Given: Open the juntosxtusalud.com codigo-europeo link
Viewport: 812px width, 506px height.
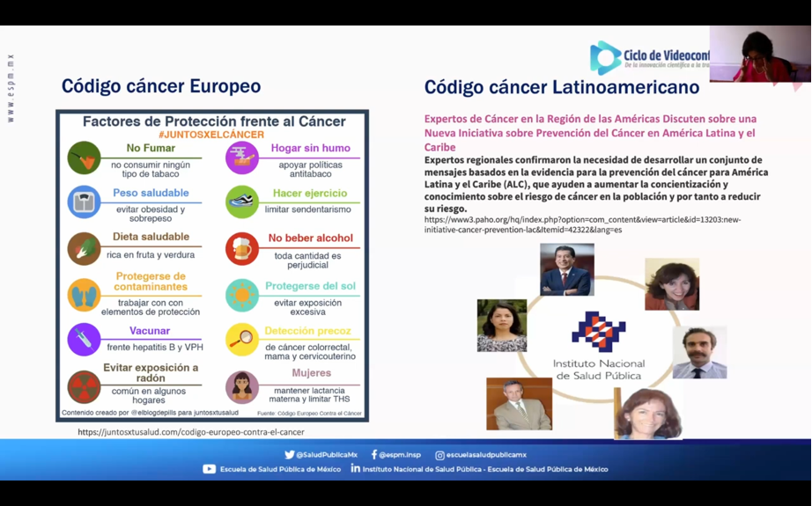Looking at the screenshot, I should click(191, 432).
